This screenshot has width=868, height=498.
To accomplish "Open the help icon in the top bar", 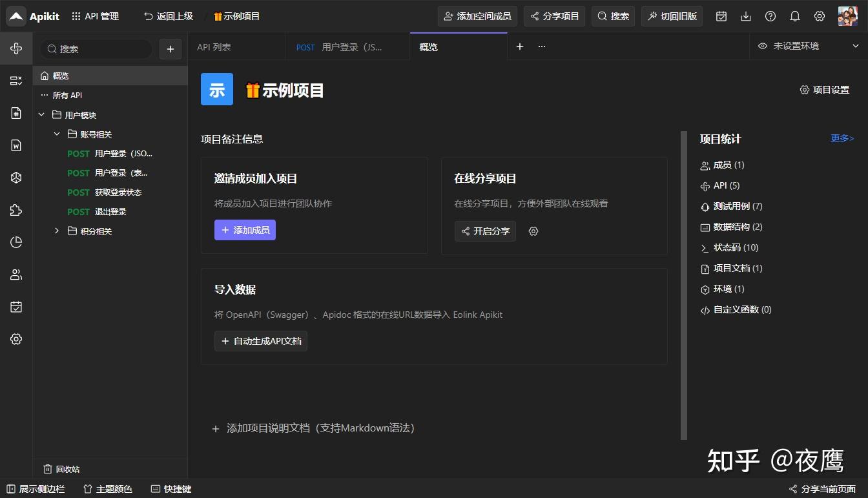I will (770, 16).
